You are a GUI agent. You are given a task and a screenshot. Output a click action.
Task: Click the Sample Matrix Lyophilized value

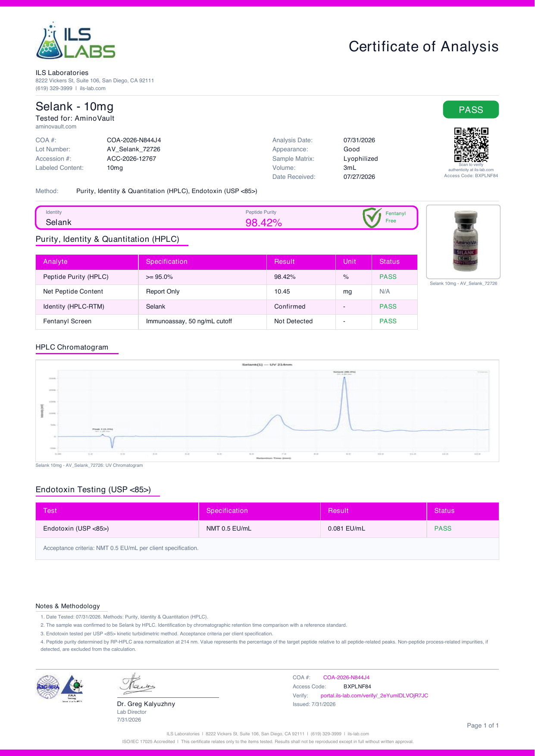(x=361, y=159)
